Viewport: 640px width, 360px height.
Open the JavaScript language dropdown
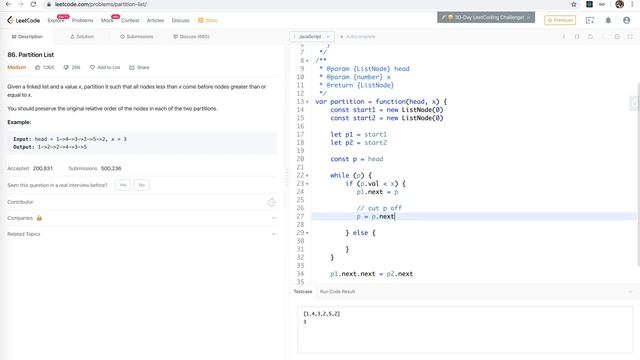(312, 37)
